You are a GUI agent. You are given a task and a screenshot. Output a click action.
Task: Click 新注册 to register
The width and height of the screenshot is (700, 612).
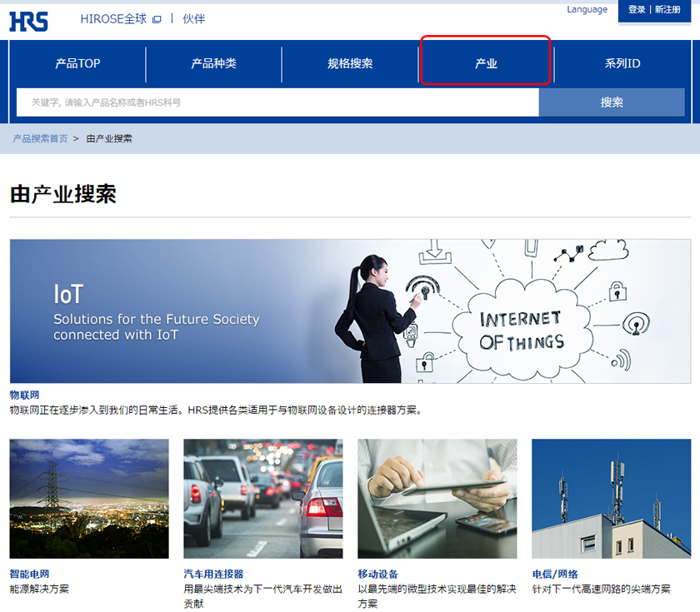pos(667,9)
